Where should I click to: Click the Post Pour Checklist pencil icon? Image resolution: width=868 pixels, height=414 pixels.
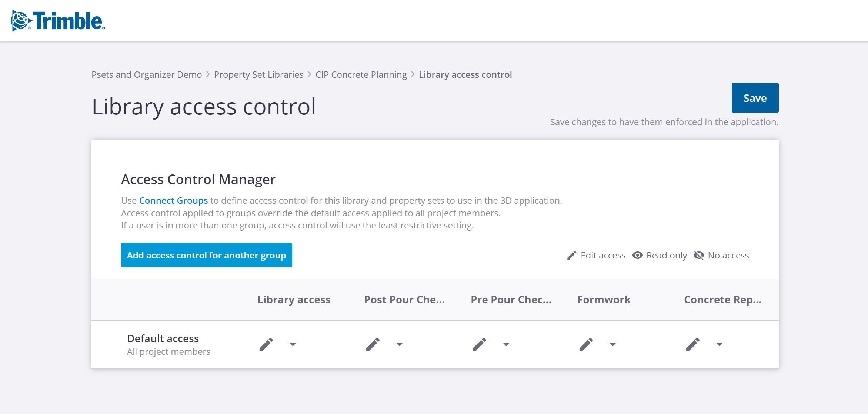coord(373,344)
